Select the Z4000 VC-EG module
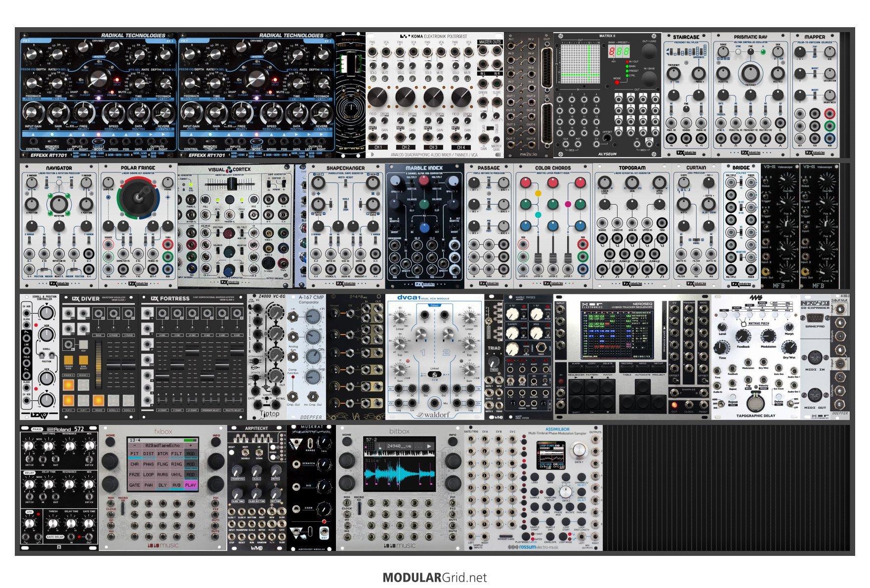The image size is (870, 588). coord(266,357)
